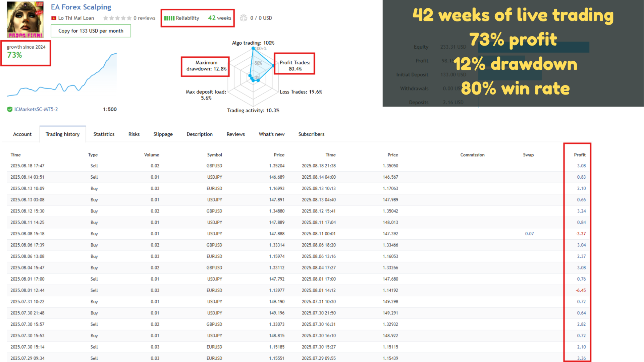
Task: Open ICMarketsSC-MT5-2 broker link
Action: coord(36,109)
